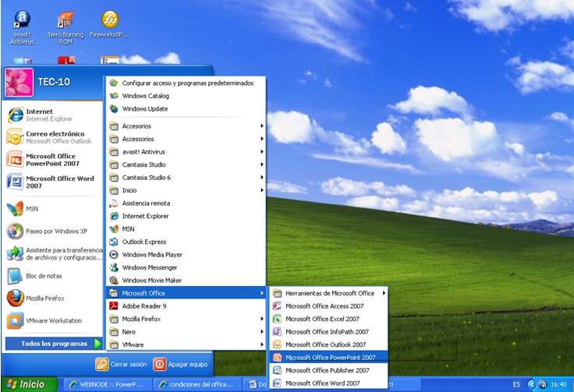Launch Microsoft Office Excel 2007
This screenshot has width=574, height=392.
[329, 319]
